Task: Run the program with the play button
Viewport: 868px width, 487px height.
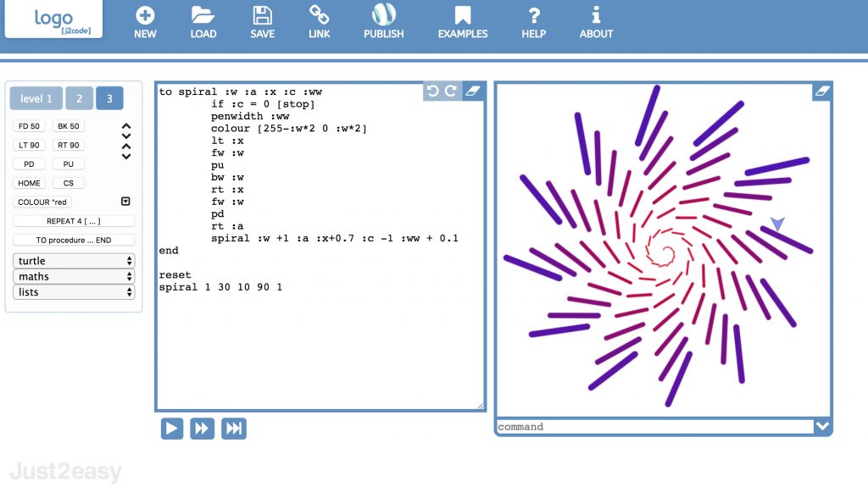Action: pos(172,429)
